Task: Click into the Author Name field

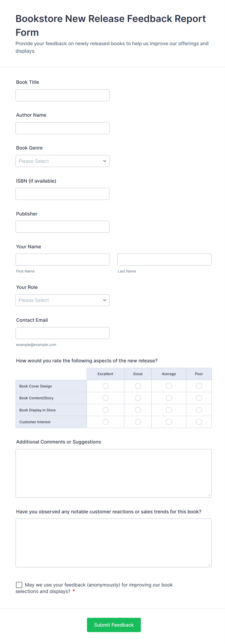Action: [x=62, y=128]
